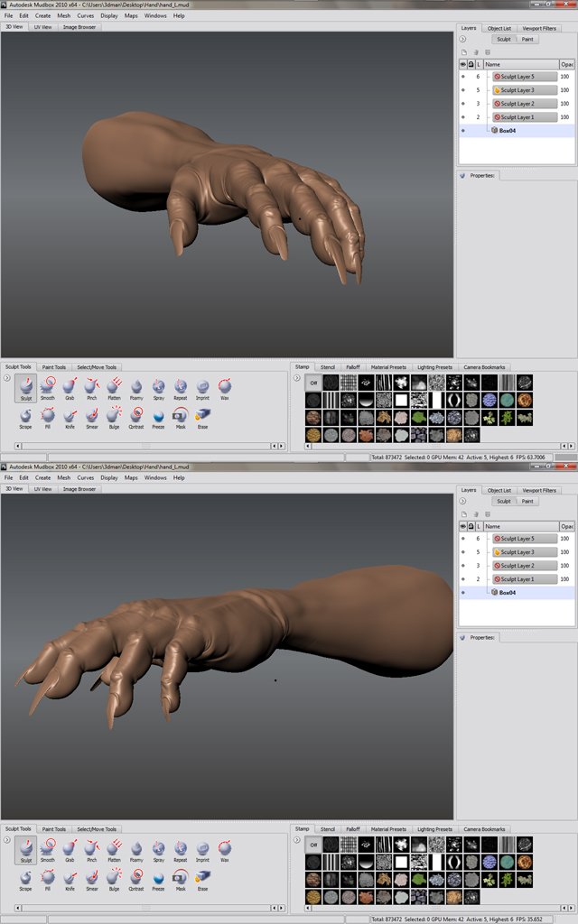Viewport: 578px width, 924px height.
Task: Expand Layers panel options arrow, top window
Action: [x=463, y=40]
